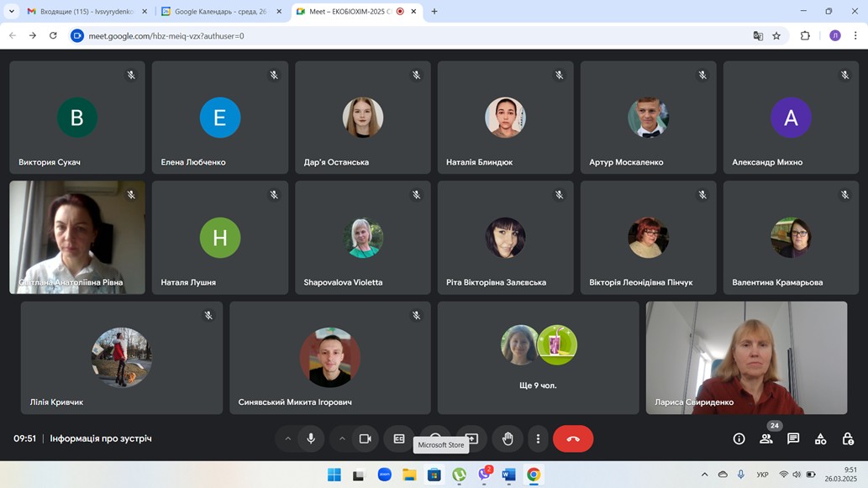The width and height of the screenshot is (868, 488).
Task: Open the three-dot more options menu
Action: [x=538, y=438]
